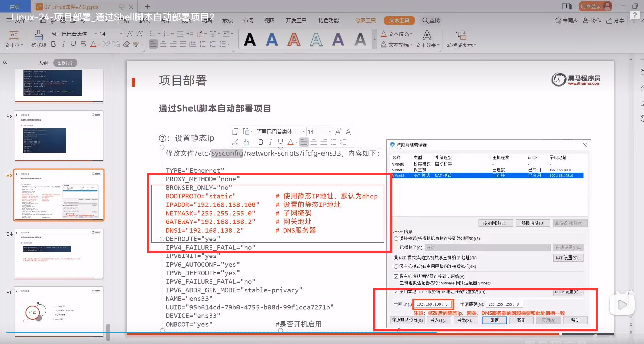Toggle Bold in the ribbon font group
Image resolution: width=644 pixels, height=344 pixels.
(x=53, y=44)
